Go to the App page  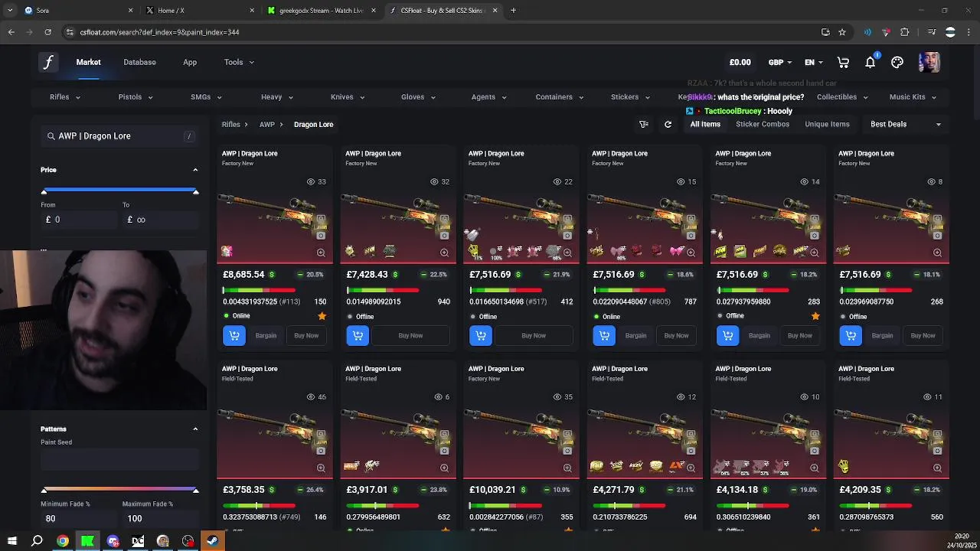pos(190,62)
